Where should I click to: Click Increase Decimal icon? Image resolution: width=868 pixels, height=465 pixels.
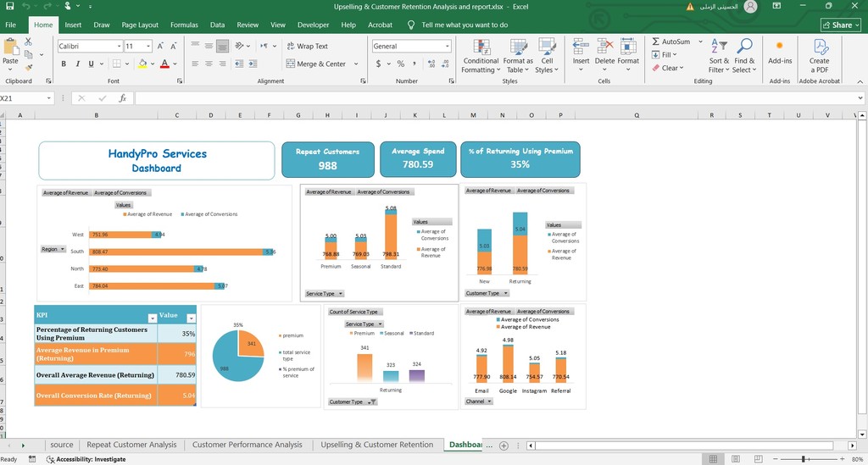(x=431, y=64)
